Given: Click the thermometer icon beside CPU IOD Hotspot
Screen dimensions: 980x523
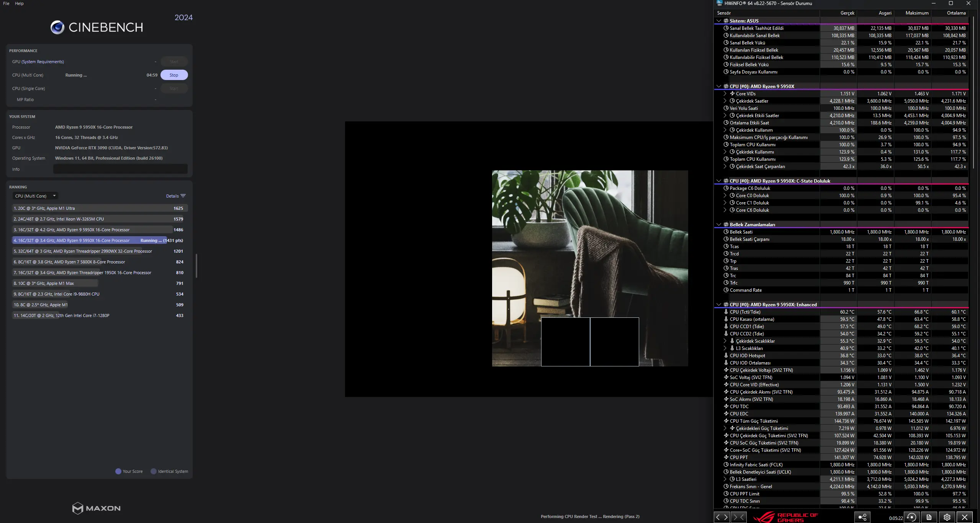Looking at the screenshot, I should pyautogui.click(x=726, y=355).
